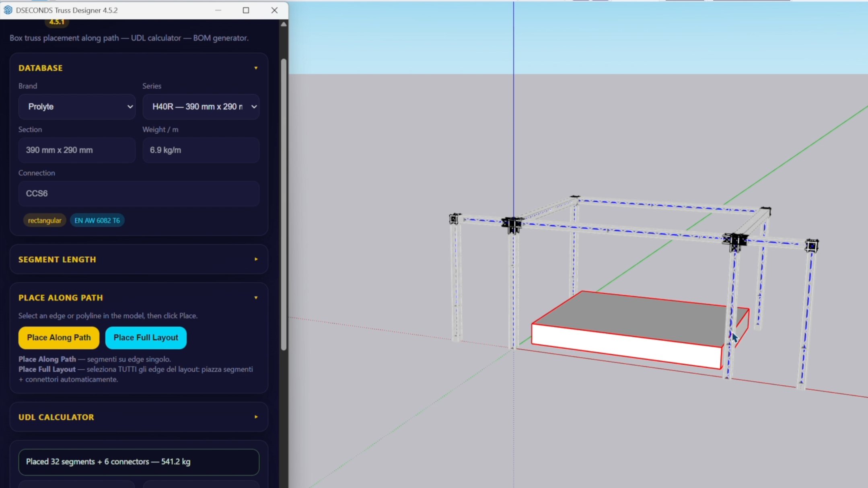Image resolution: width=868 pixels, height=488 pixels.
Task: Click the Place Full Layout button
Action: click(x=146, y=338)
